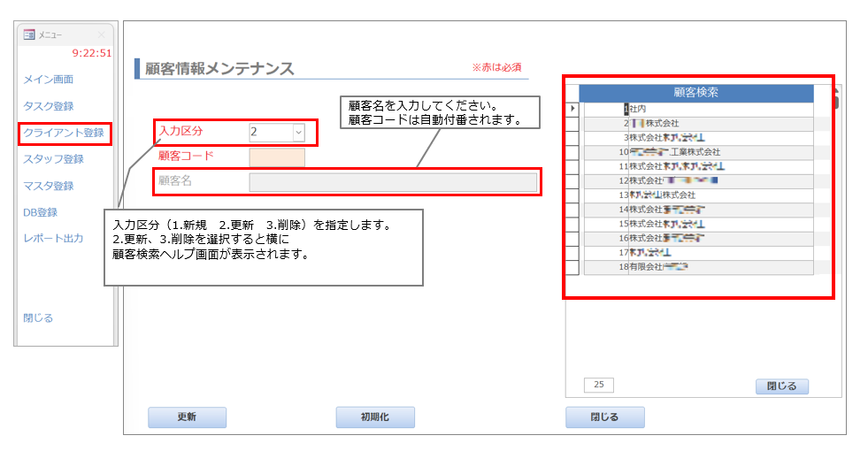
Task: Select customer row numbered 16
Action: coord(699,239)
